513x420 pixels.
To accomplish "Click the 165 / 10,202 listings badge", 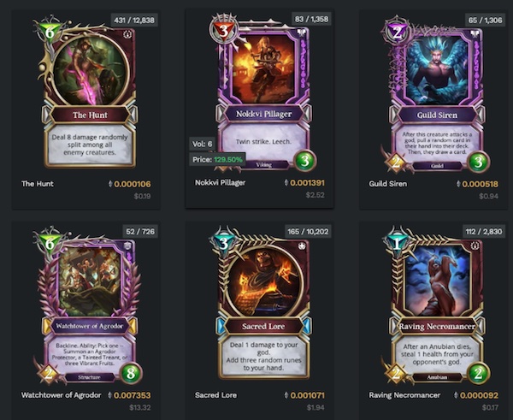I will pos(308,232).
